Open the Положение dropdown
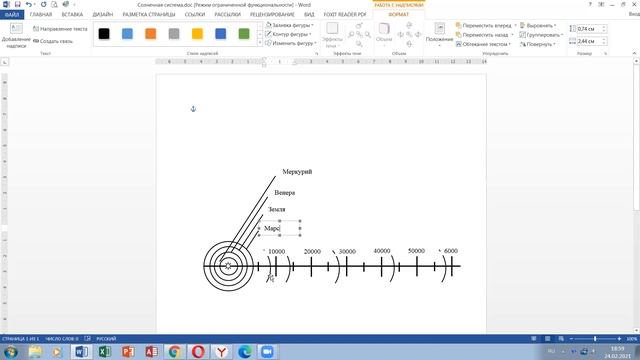 coord(439,35)
